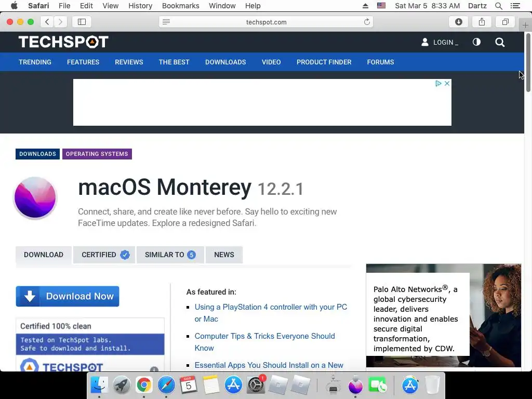Viewport: 532px width, 399px height.
Task: Toggle dark mode contrast icon
Action: tap(477, 42)
